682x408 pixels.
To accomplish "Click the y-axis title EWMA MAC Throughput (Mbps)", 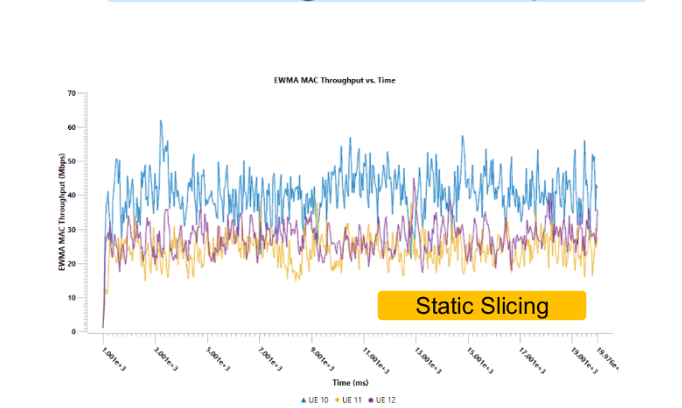I will [62, 212].
